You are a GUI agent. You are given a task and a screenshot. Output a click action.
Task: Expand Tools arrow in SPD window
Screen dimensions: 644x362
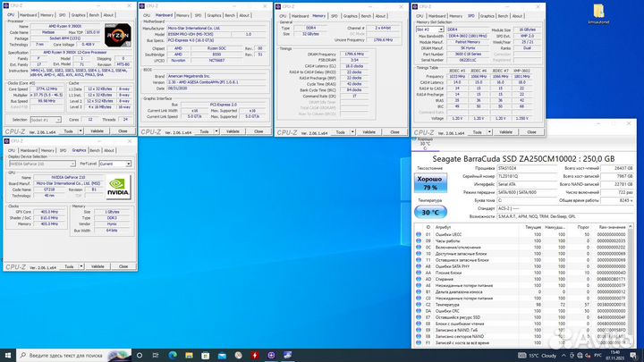click(489, 132)
